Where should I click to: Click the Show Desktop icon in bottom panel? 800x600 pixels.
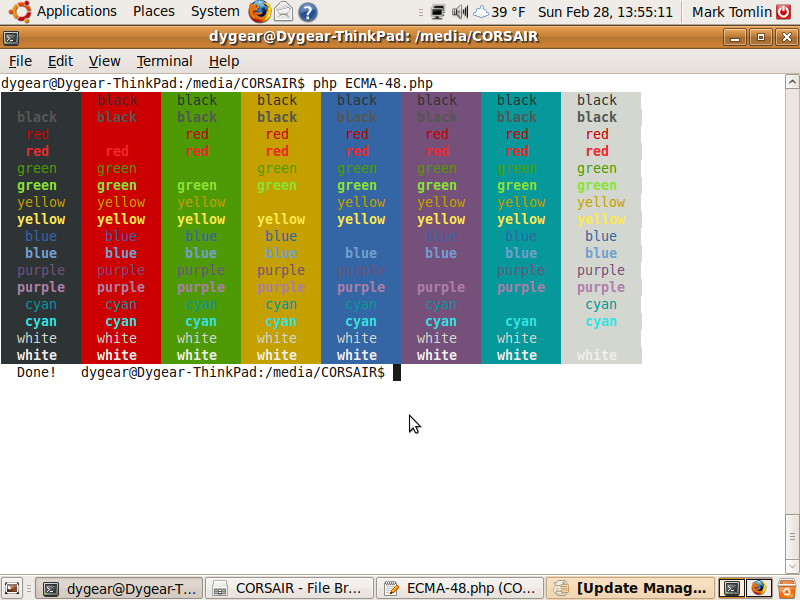coord(12,588)
